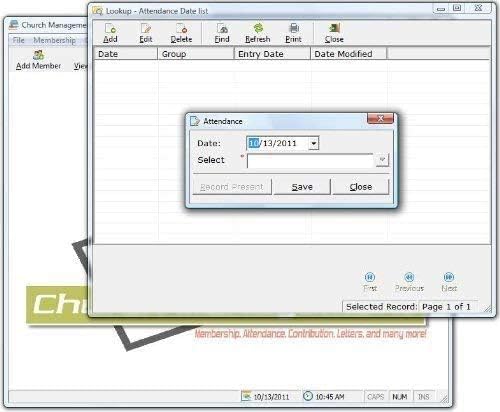Image resolution: width=500 pixels, height=412 pixels.
Task: Click the Record Present button
Action: 232,187
